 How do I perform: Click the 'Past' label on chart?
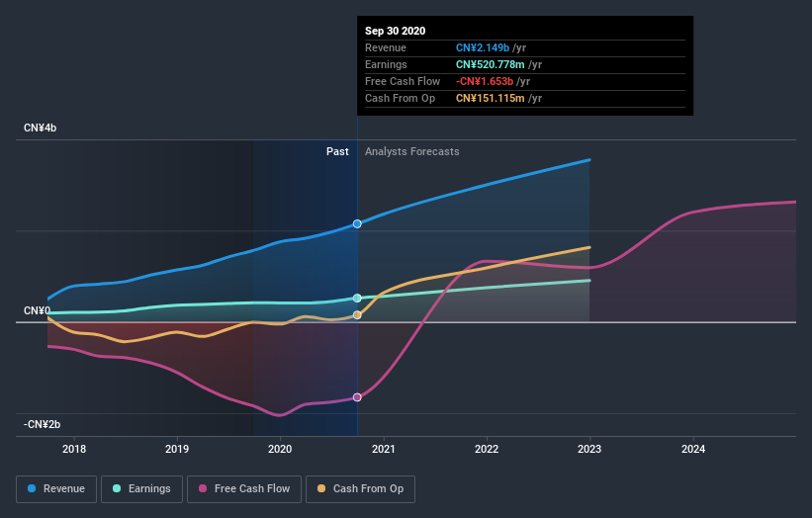337,151
